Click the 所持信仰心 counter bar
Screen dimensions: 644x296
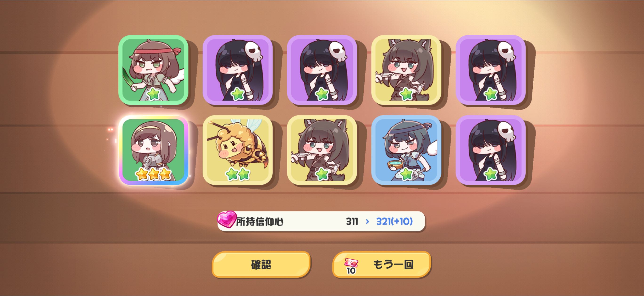(321, 221)
